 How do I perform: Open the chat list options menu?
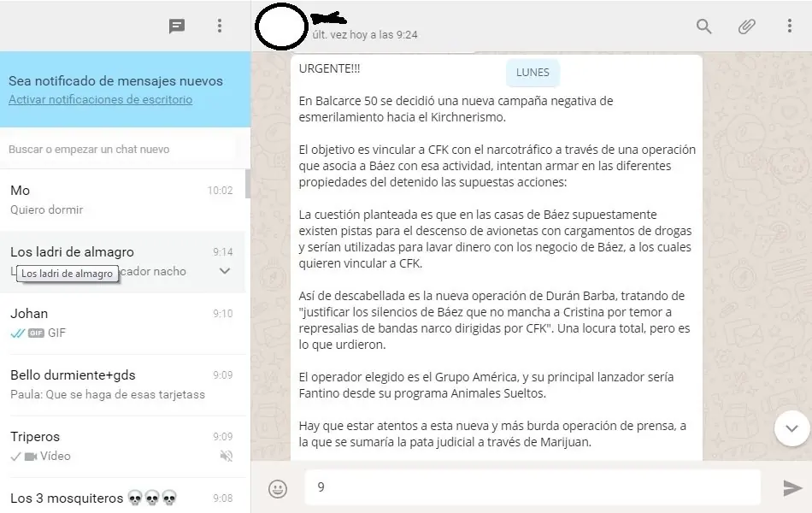220,26
